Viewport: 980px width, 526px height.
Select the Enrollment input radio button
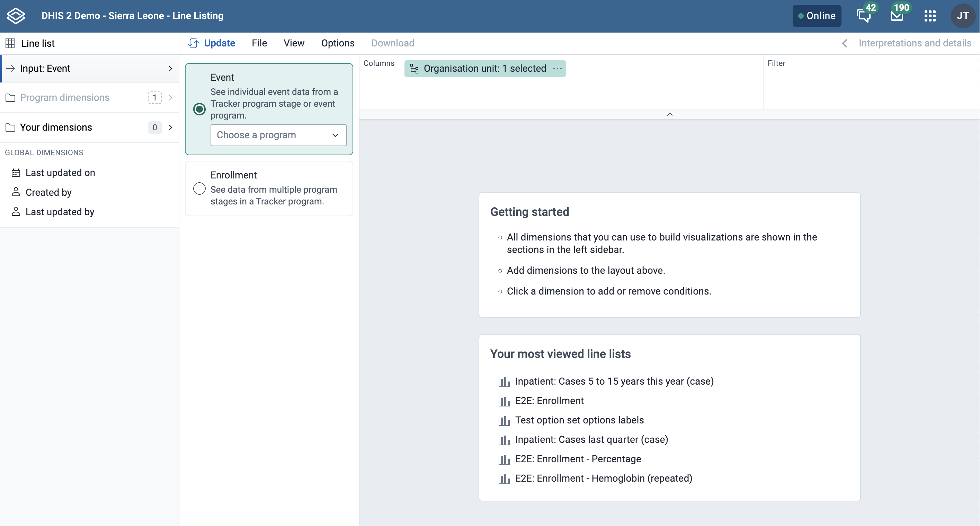(199, 189)
